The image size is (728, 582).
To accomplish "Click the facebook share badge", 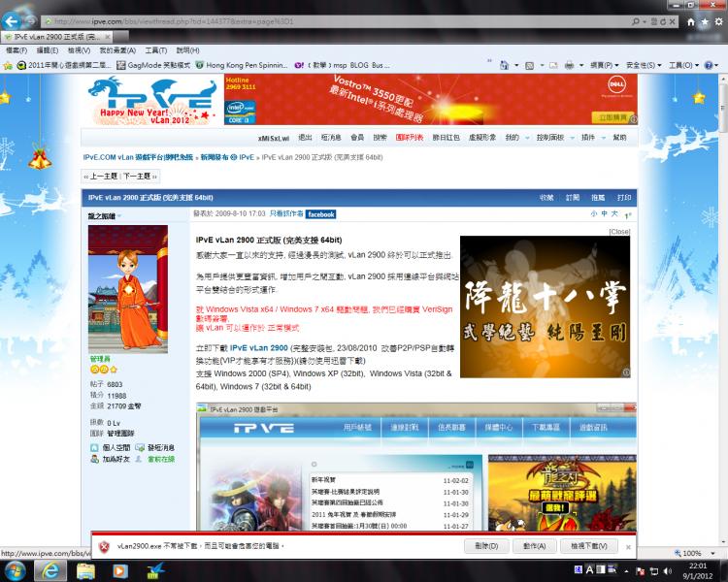I will click(x=321, y=214).
